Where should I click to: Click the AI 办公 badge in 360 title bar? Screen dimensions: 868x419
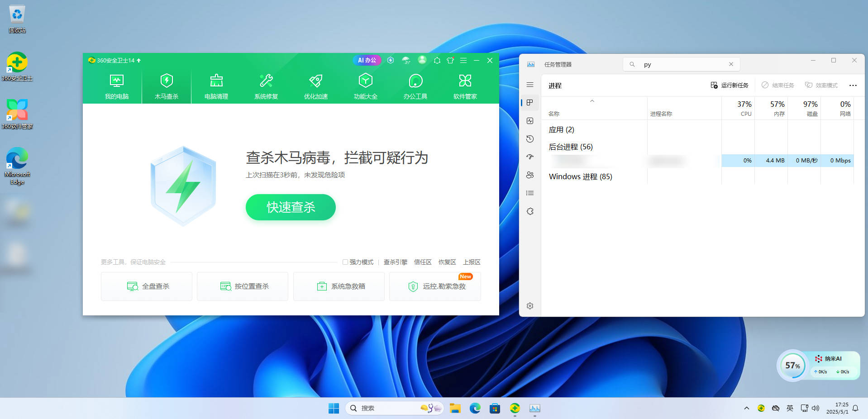367,60
